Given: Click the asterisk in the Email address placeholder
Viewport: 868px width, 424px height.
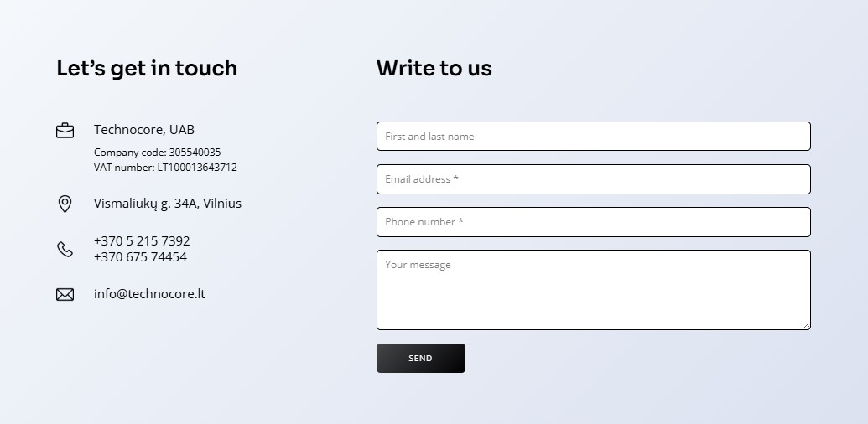Looking at the screenshot, I should (x=455, y=178).
